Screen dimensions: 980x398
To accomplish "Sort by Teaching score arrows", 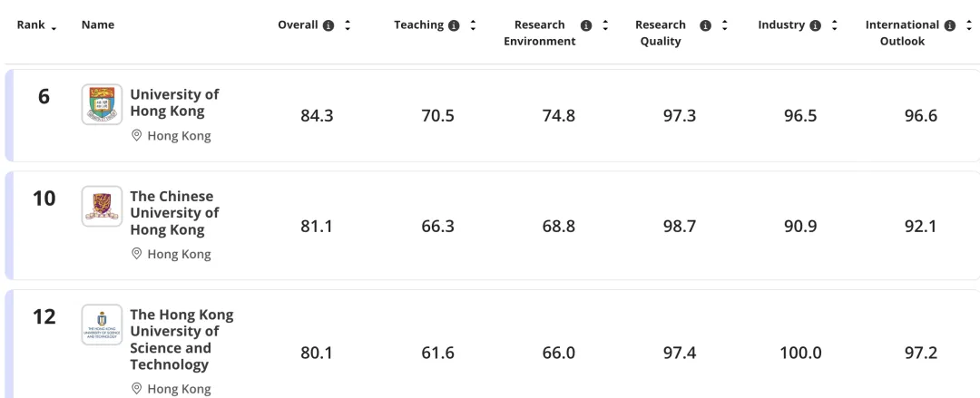I will [x=474, y=25].
